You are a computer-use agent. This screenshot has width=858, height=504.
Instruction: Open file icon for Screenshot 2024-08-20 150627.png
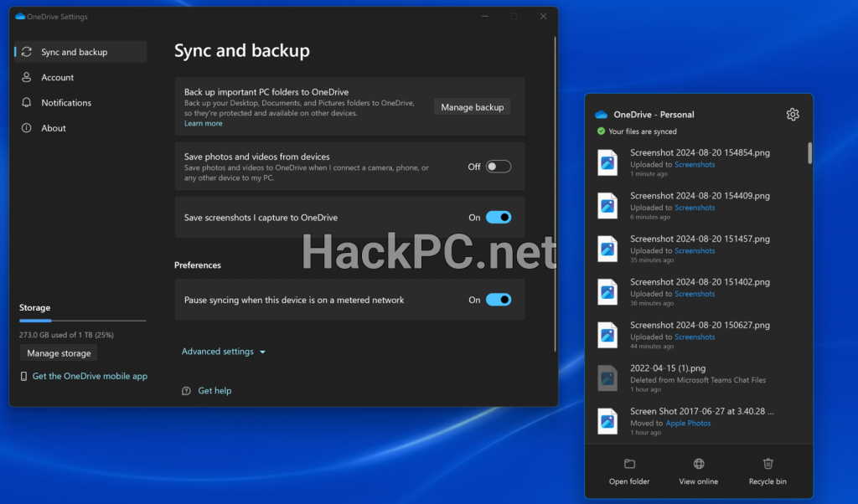607,335
